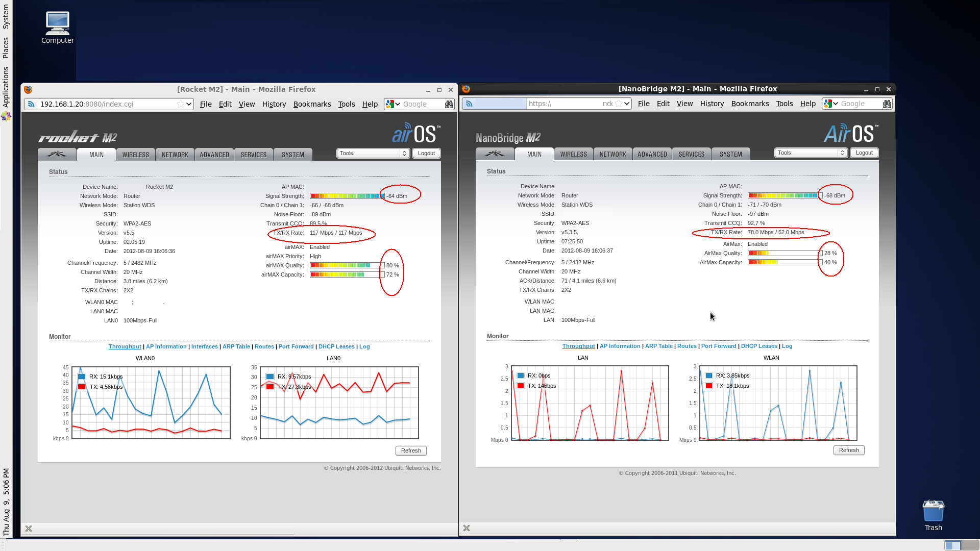Switch to ADVANCED tab in Rocket M2
Viewport: 980px width, 551px height.
(x=214, y=155)
